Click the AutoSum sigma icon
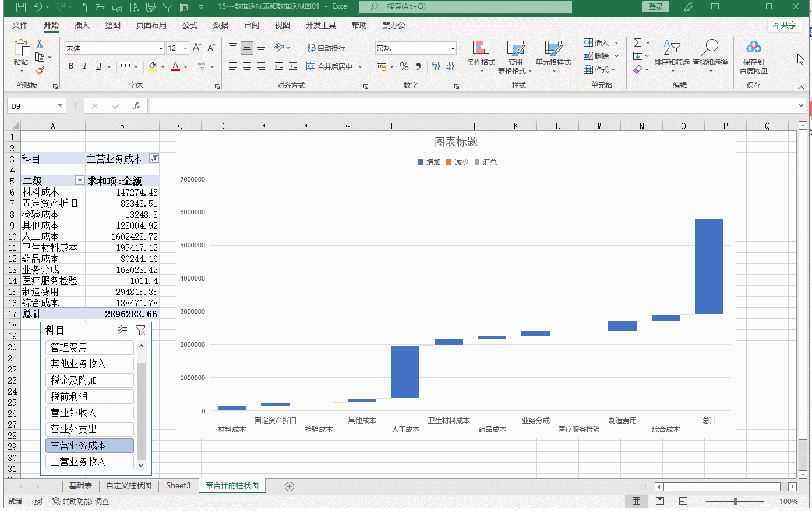 click(638, 42)
